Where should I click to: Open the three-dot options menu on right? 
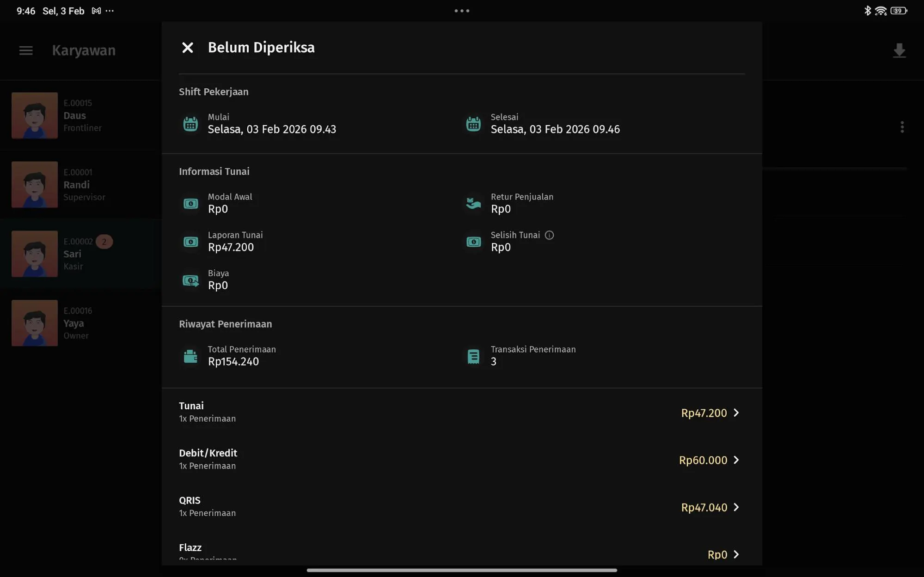(x=902, y=127)
